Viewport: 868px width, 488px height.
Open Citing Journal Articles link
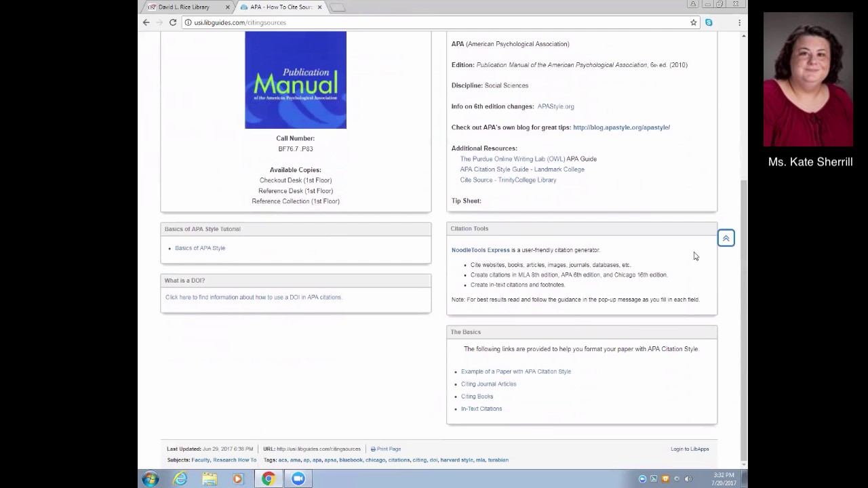[488, 384]
